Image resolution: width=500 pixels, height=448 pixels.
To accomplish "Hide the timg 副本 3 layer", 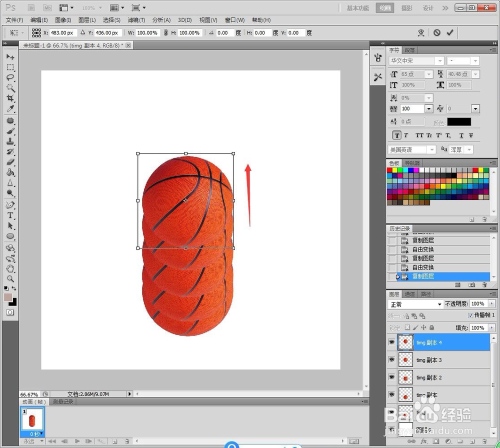I will pyautogui.click(x=391, y=359).
